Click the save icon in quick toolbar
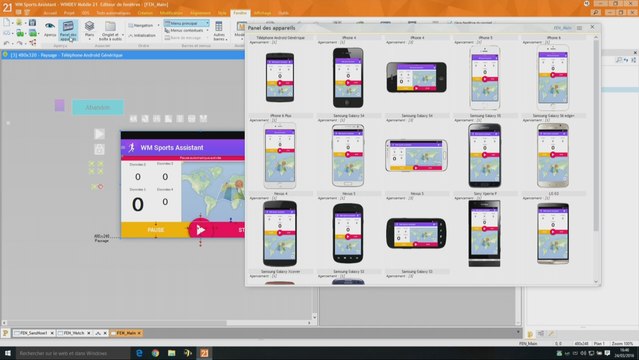Screen dimensions: 639x360 pyautogui.click(x=32, y=22)
